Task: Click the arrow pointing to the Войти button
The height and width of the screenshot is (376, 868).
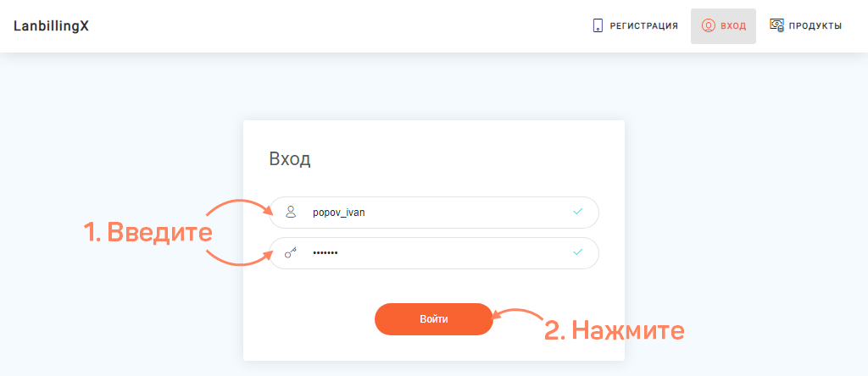Action: tap(518, 315)
